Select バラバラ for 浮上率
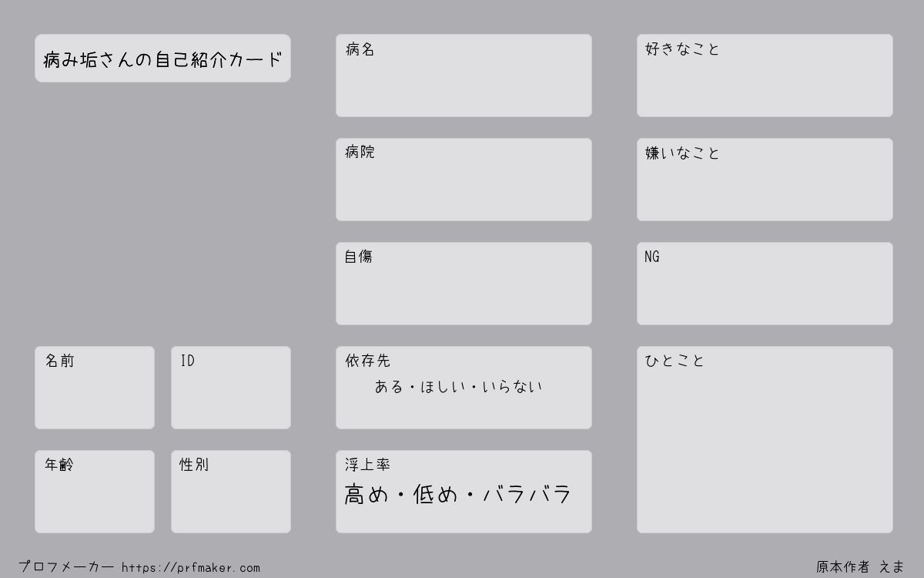 (x=527, y=494)
